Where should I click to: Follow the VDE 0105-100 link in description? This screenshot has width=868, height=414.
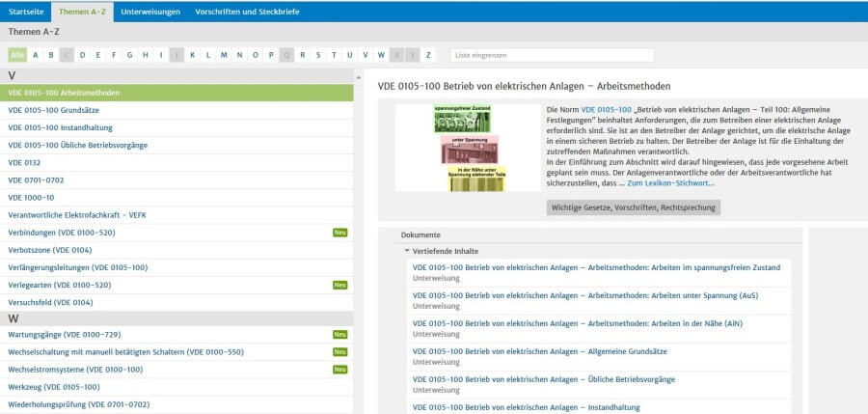point(607,110)
